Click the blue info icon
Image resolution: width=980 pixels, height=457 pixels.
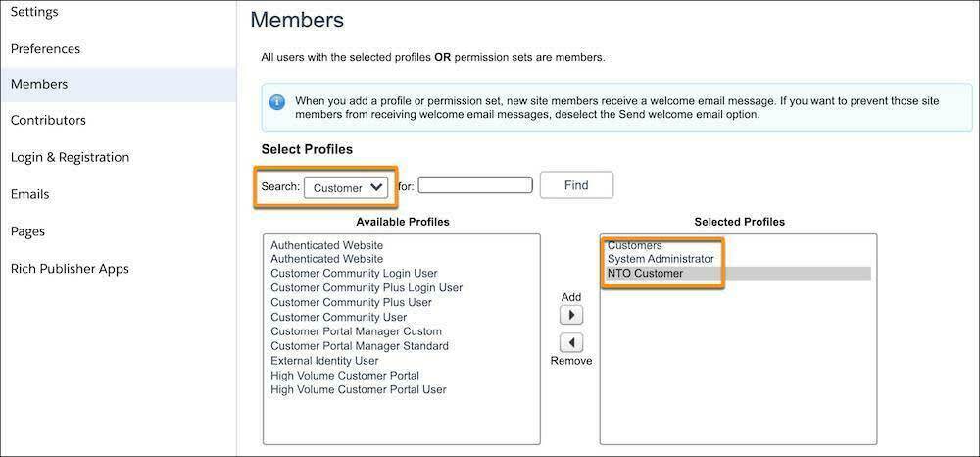[277, 102]
